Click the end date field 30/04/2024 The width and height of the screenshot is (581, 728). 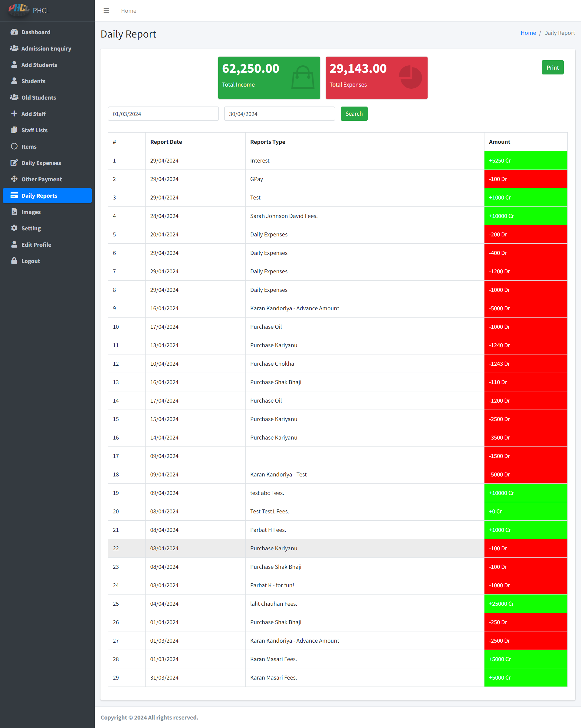(279, 114)
